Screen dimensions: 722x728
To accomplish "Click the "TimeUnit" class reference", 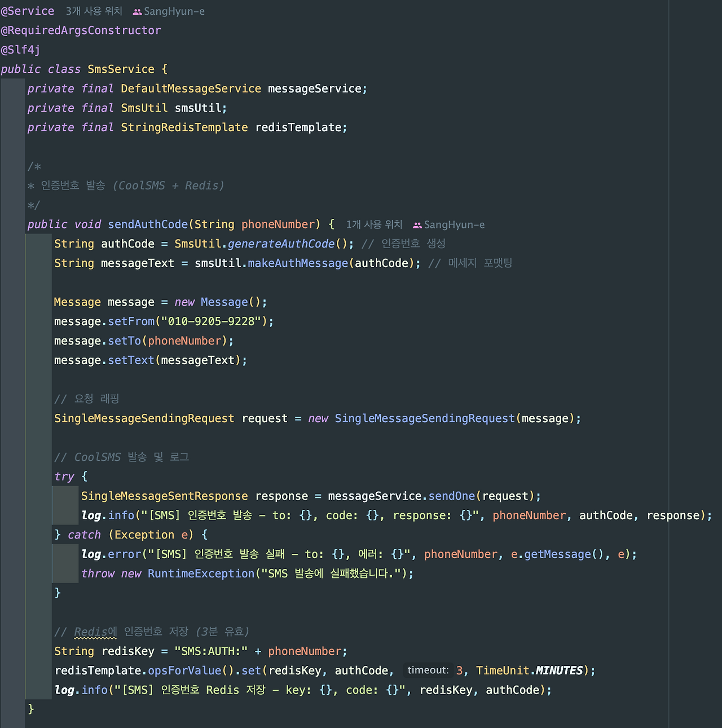I will coord(503,670).
